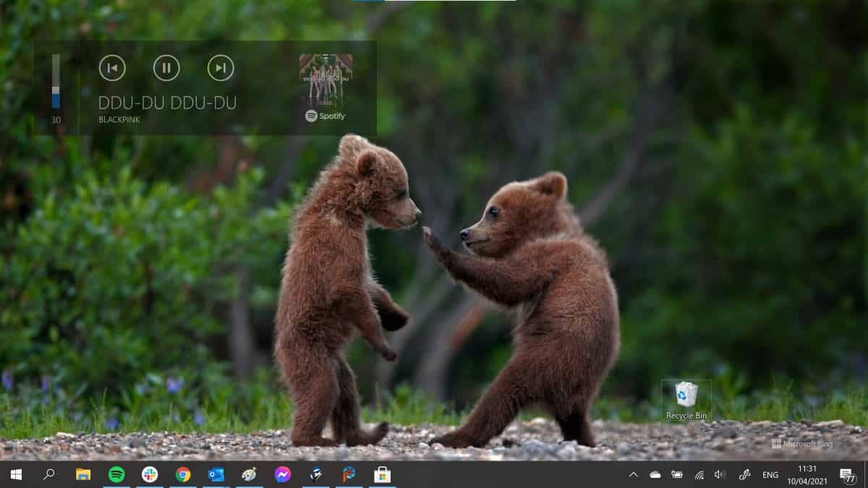Image resolution: width=868 pixels, height=488 pixels.
Task: Open File Explorer from taskbar
Action: (83, 474)
